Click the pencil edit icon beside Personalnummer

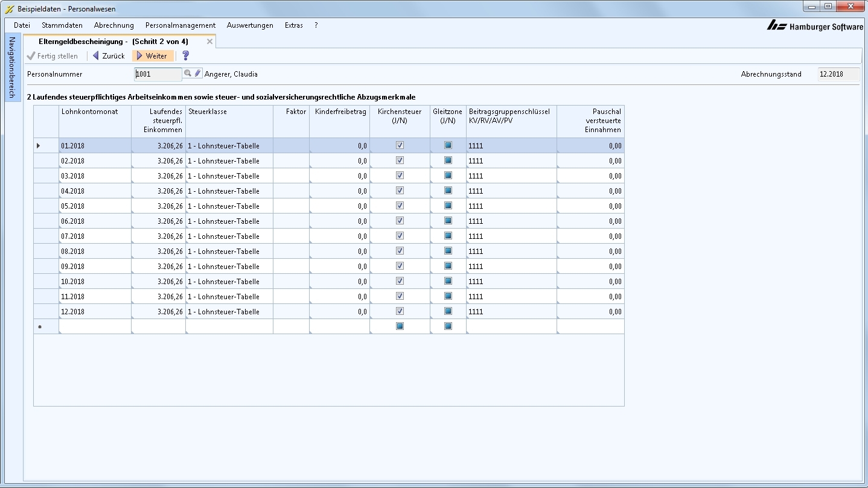[x=197, y=74]
